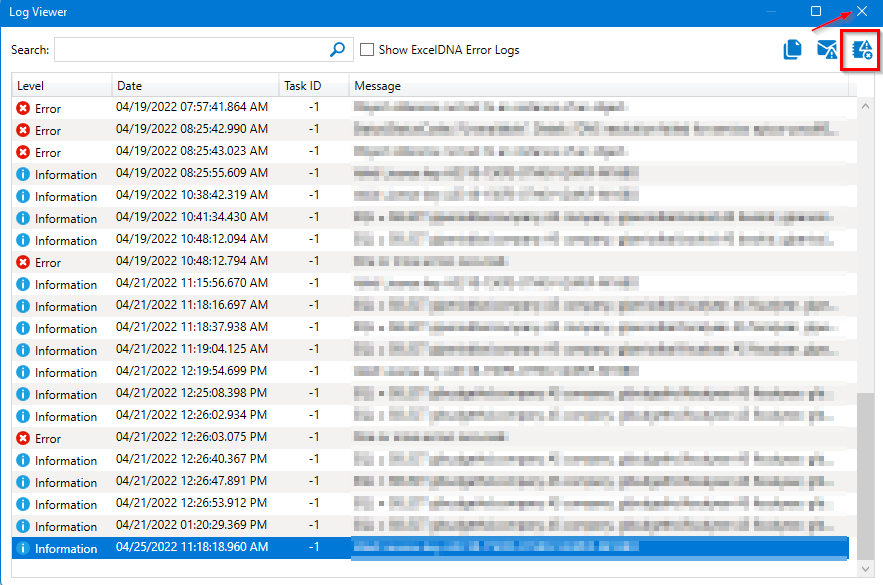Click info icon of 12:25:08.398 PM row
The width and height of the screenshot is (883, 585).
click(23, 394)
